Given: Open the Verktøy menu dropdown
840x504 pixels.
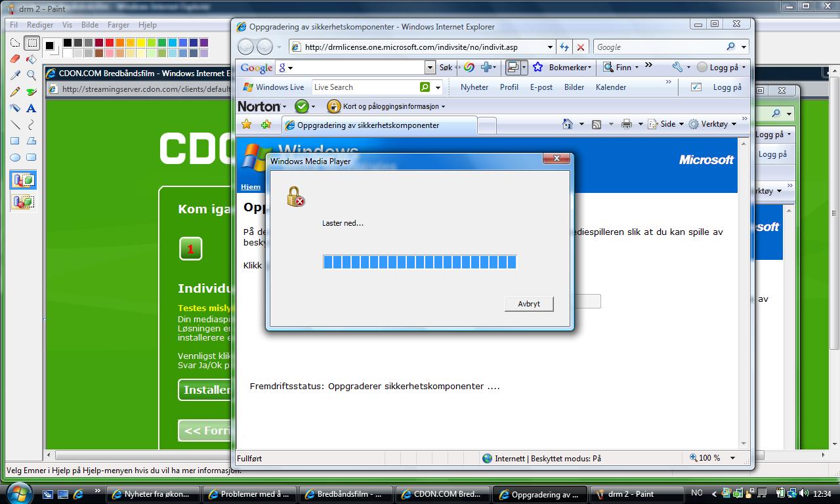Looking at the screenshot, I should [734, 124].
